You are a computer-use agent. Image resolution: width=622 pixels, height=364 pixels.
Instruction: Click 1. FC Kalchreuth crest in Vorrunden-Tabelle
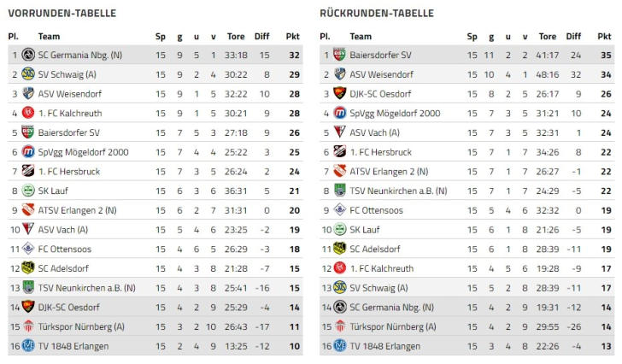[x=28, y=113]
